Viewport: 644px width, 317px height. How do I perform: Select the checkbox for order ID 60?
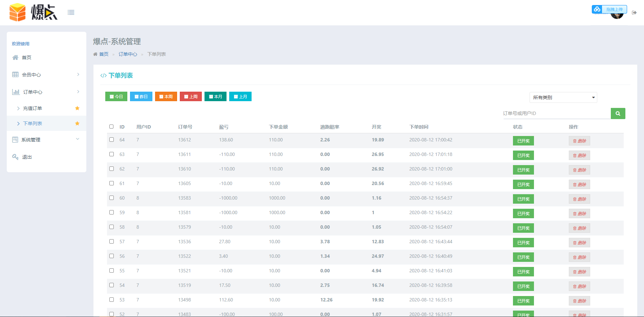[x=111, y=198]
